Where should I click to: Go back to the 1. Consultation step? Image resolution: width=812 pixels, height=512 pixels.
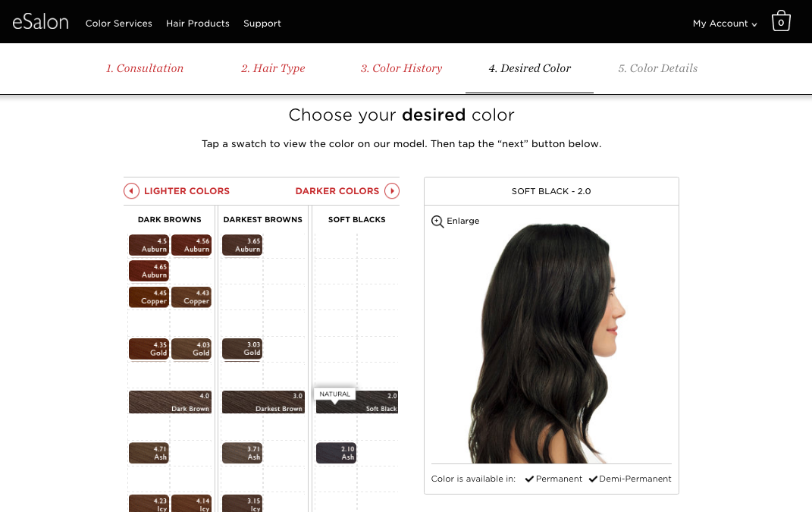145,68
